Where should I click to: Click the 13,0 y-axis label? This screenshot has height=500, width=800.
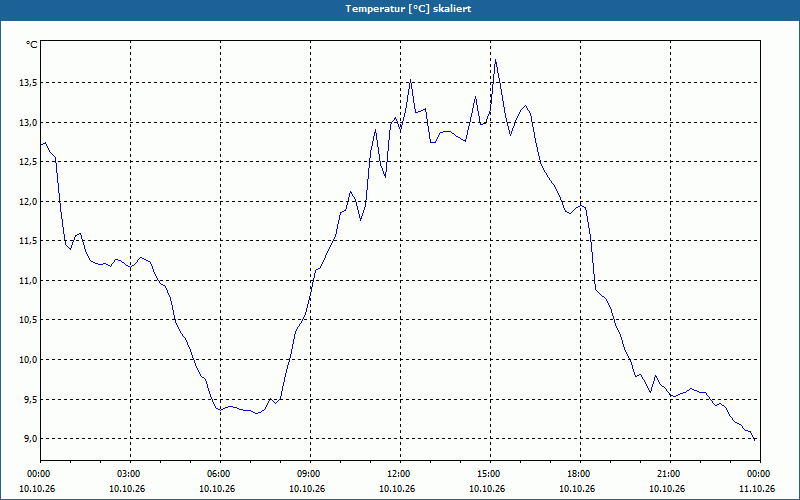[28, 123]
